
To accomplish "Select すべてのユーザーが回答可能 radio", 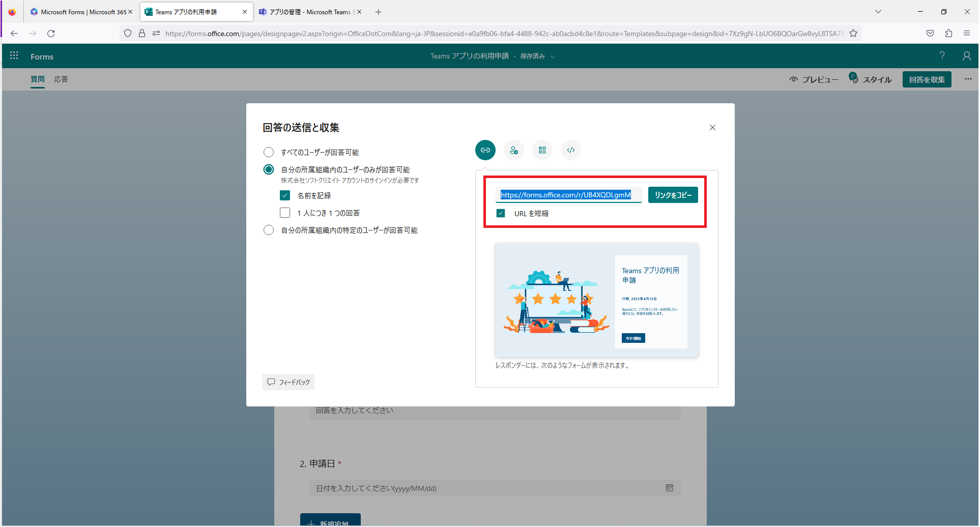I will click(x=269, y=152).
